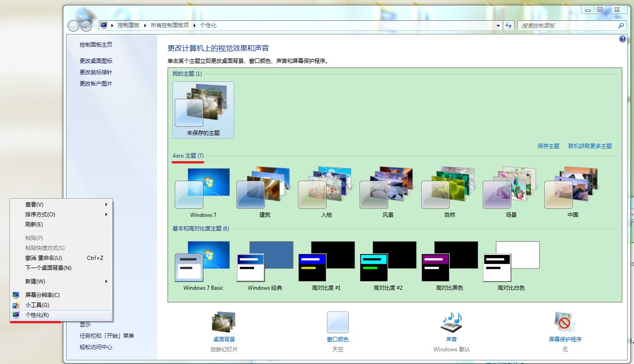Click the 控制面板 breadcrumb segment
634x364 pixels.
[129, 26]
